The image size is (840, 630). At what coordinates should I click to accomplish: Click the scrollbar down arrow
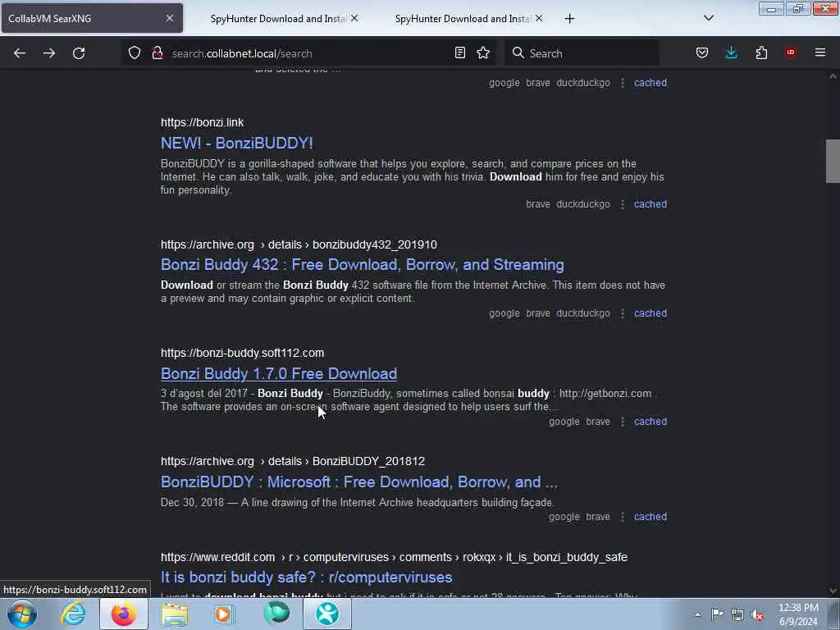pos(833,591)
